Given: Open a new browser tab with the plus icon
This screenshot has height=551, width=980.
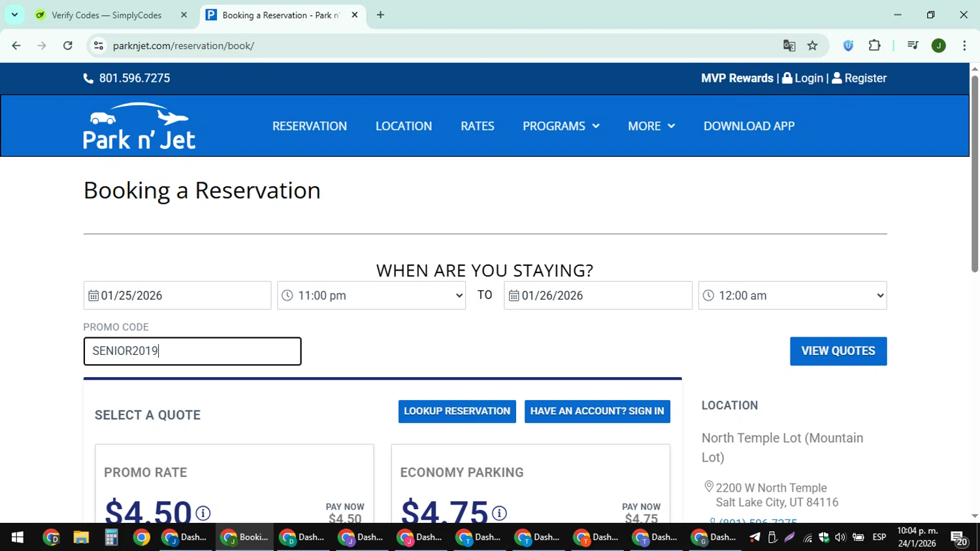Looking at the screenshot, I should (x=380, y=15).
